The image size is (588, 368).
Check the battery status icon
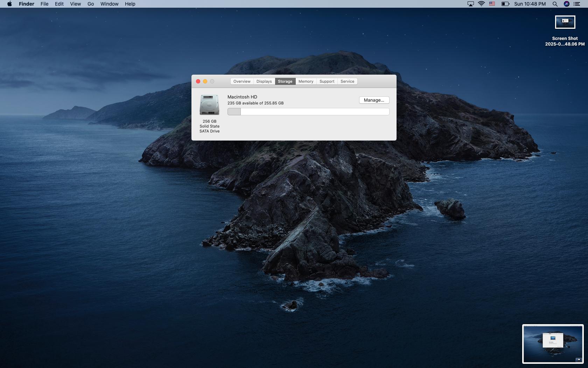point(505,4)
